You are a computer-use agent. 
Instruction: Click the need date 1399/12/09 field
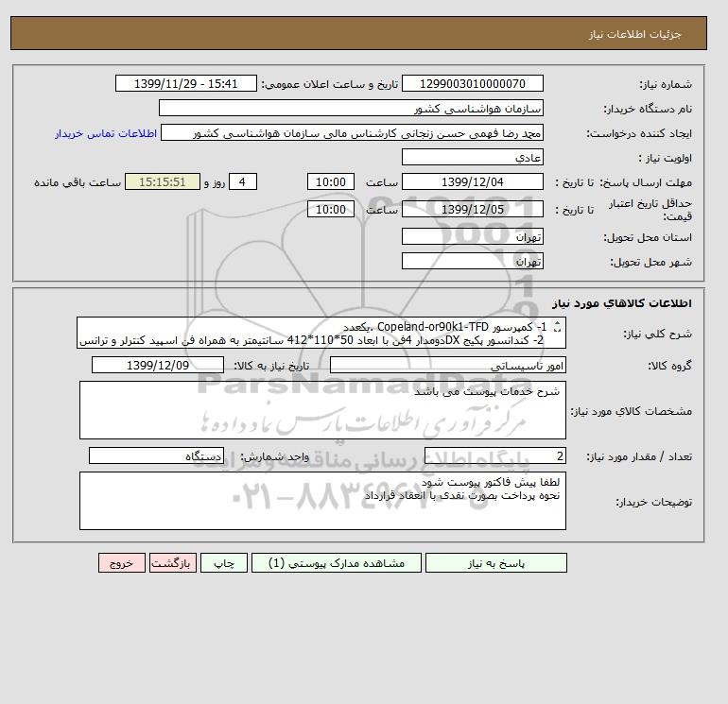[158, 365]
